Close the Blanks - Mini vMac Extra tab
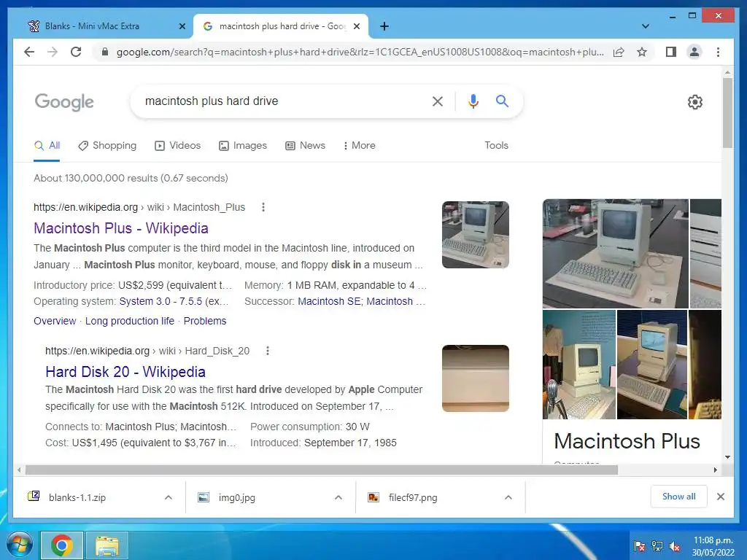 pyautogui.click(x=182, y=26)
